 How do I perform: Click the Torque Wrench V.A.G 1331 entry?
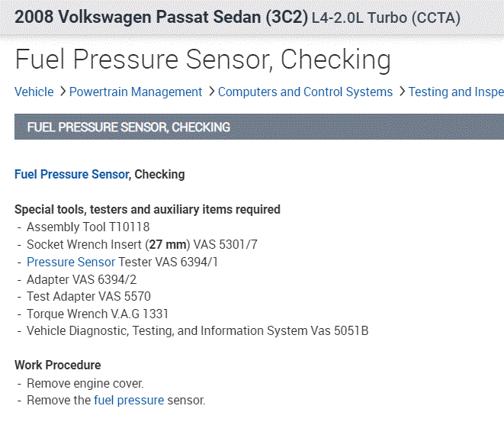point(98,314)
